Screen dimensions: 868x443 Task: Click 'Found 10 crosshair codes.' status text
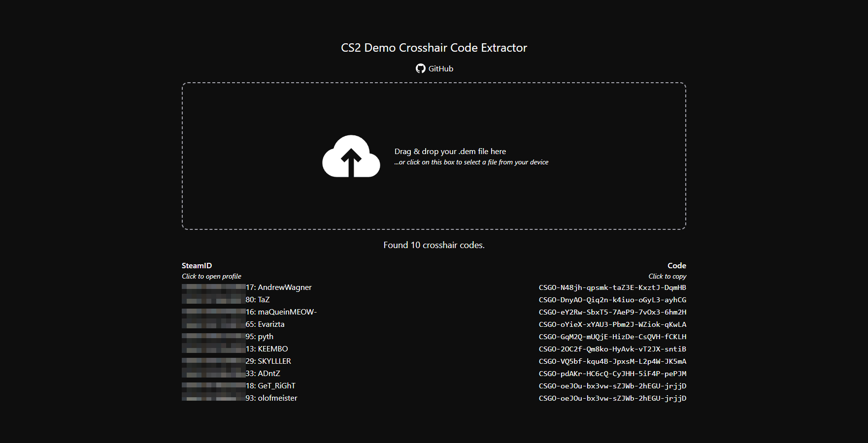point(434,245)
